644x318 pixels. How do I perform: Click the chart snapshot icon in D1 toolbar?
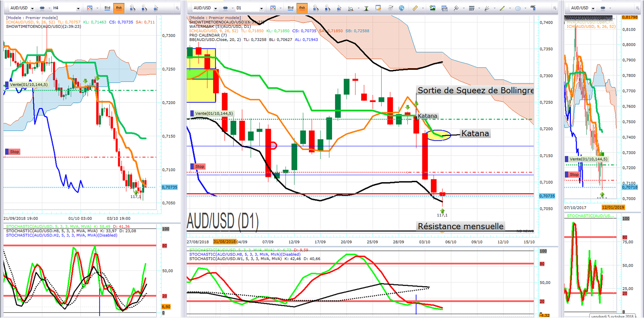point(444,8)
